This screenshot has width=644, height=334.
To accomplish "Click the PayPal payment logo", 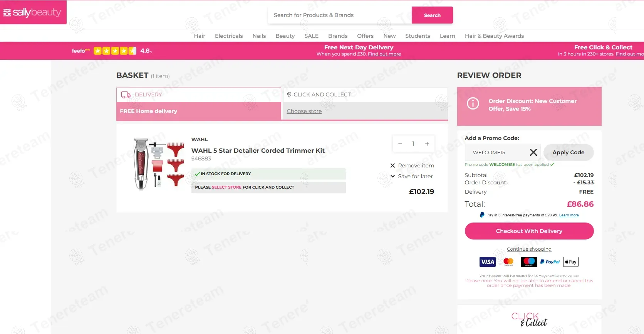I will [x=550, y=262].
